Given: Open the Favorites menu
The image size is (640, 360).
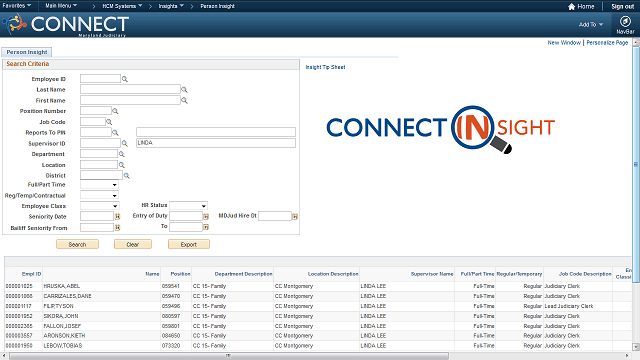Looking at the screenshot, I should pyautogui.click(x=17, y=6).
